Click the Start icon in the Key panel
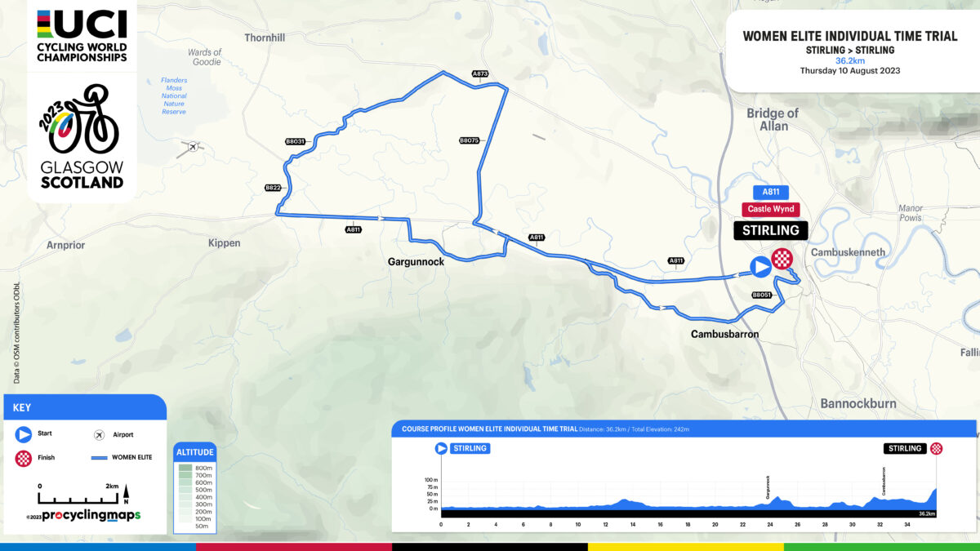This screenshot has width=980, height=551. point(24,434)
